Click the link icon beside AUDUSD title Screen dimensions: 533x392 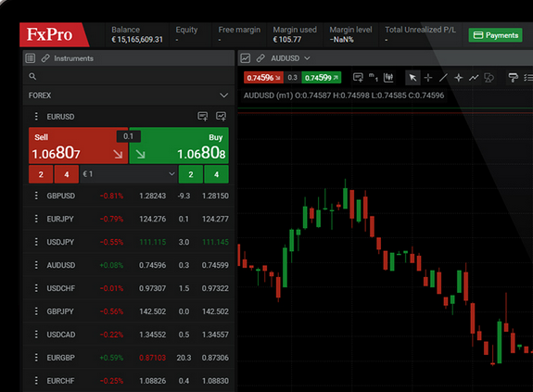tap(260, 58)
